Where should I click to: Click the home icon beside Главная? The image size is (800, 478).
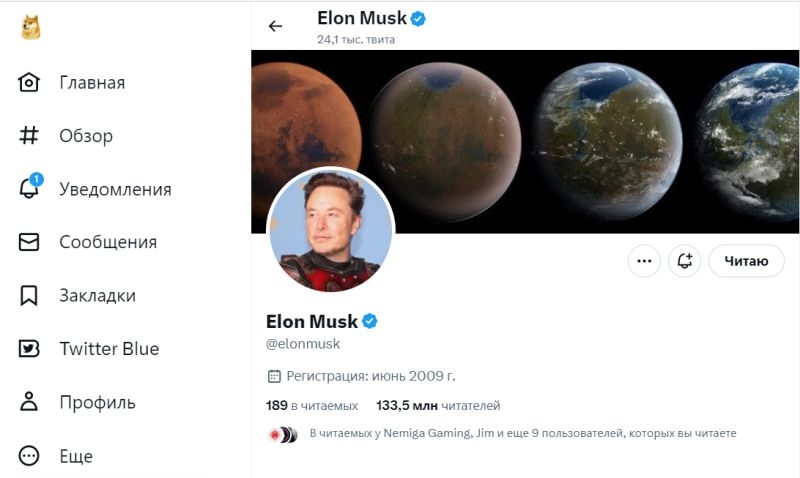[x=29, y=82]
